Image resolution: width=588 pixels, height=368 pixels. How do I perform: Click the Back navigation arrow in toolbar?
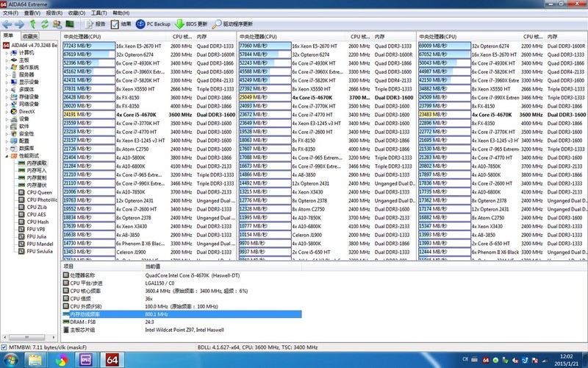pyautogui.click(x=7, y=24)
